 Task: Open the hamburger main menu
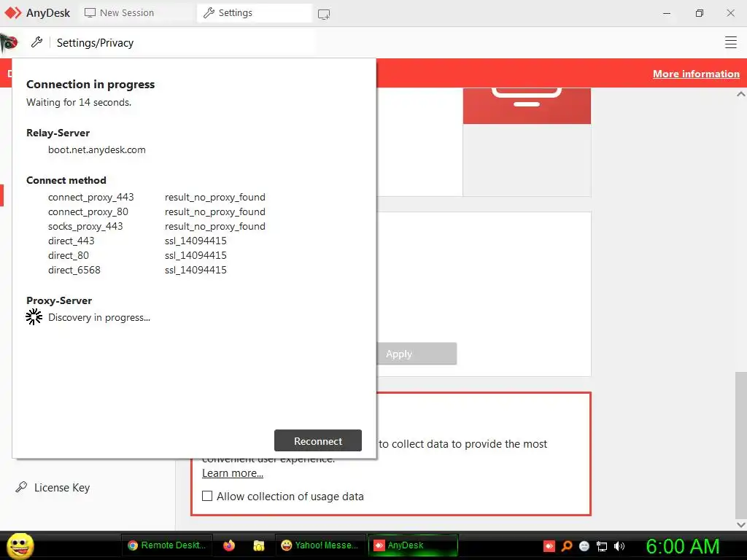731,42
